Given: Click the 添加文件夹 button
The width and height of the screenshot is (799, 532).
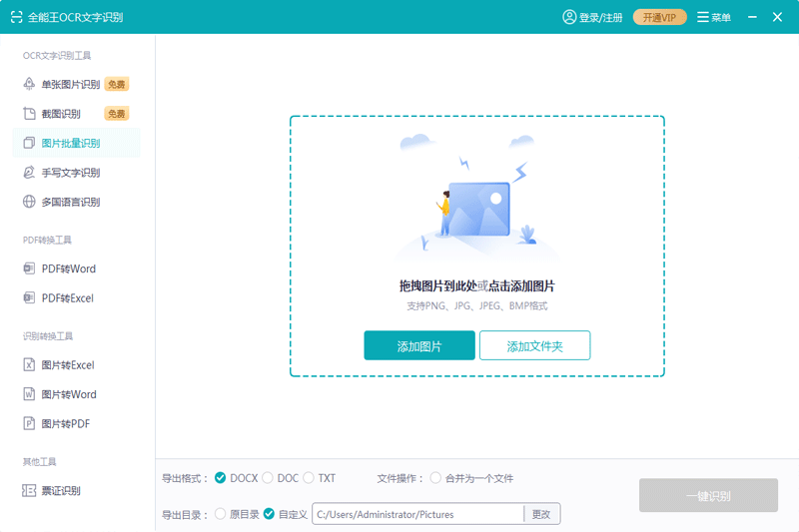Looking at the screenshot, I should pyautogui.click(x=534, y=346).
